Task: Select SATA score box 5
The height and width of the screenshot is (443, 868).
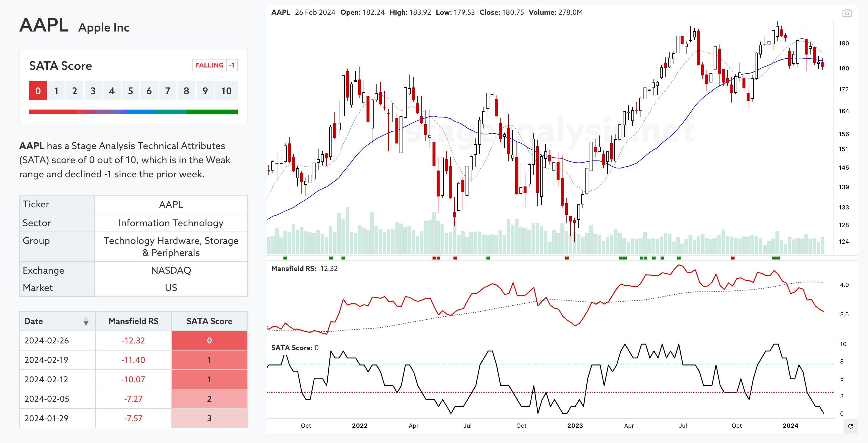Action: [131, 91]
